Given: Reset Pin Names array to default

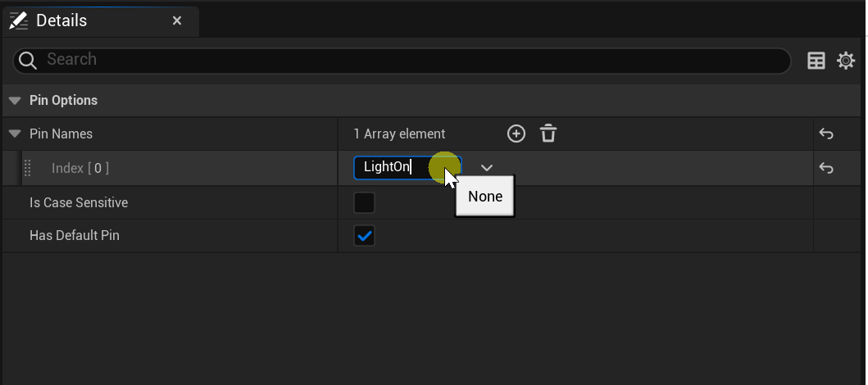Looking at the screenshot, I should 826,134.
